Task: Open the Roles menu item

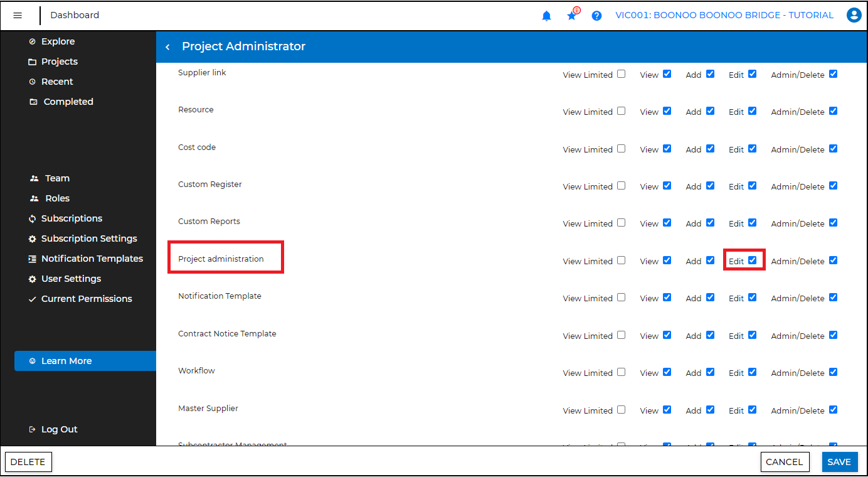Action: click(x=57, y=198)
